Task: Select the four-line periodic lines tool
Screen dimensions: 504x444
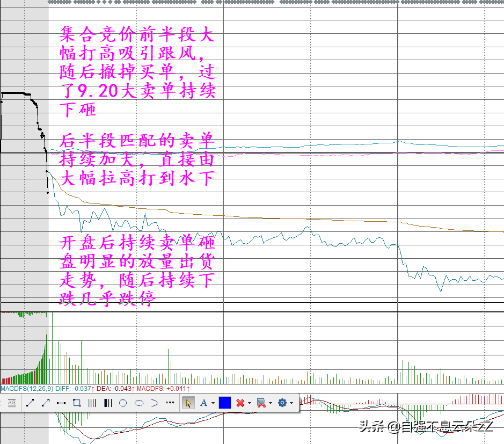Action: 92,403
